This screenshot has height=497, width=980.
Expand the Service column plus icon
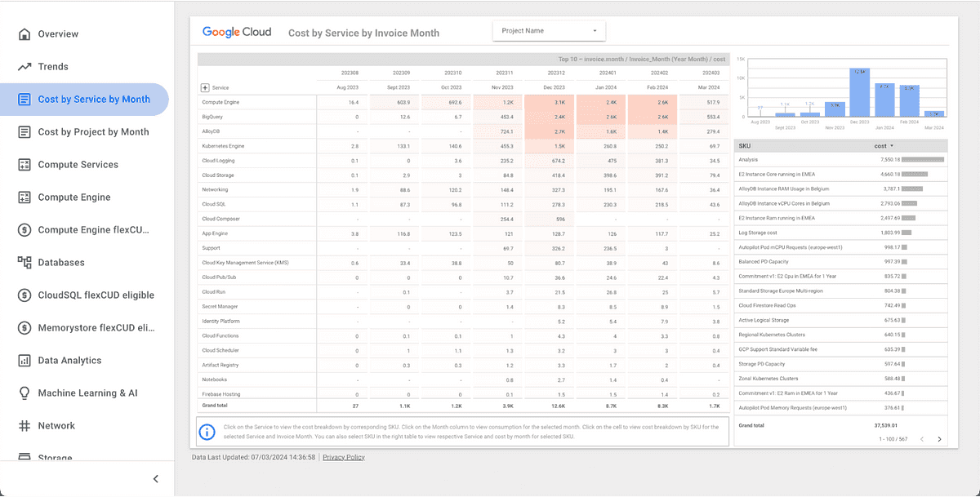(204, 87)
